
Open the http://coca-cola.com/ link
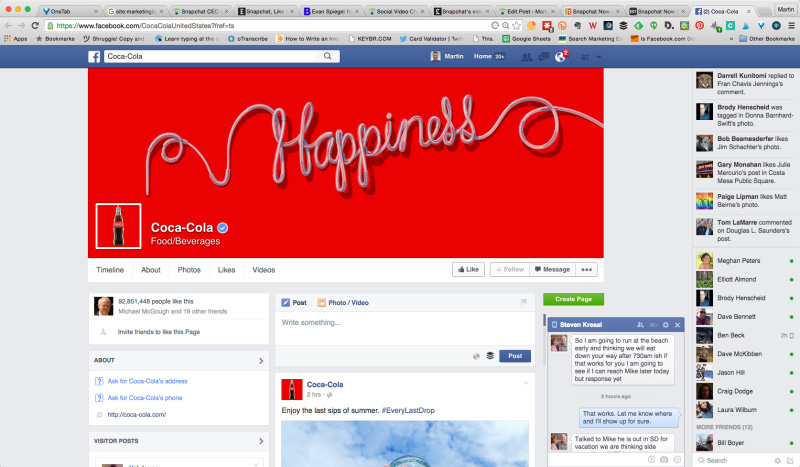coord(136,414)
